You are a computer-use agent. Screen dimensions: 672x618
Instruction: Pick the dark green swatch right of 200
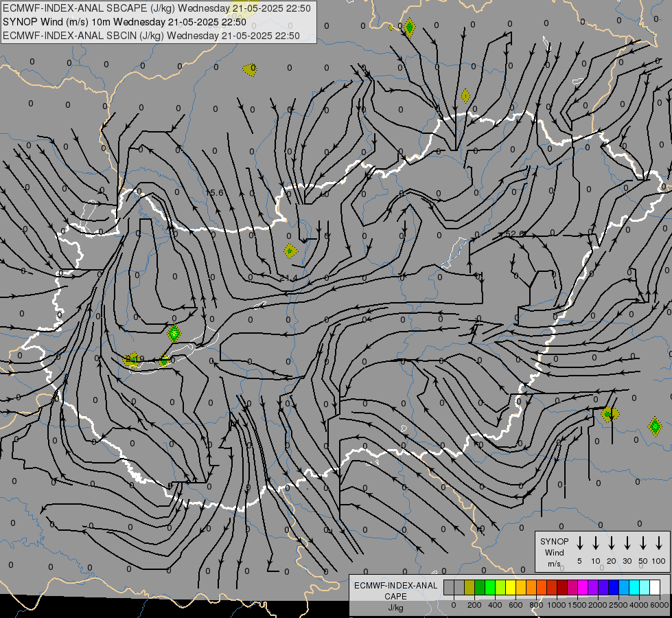(x=480, y=588)
